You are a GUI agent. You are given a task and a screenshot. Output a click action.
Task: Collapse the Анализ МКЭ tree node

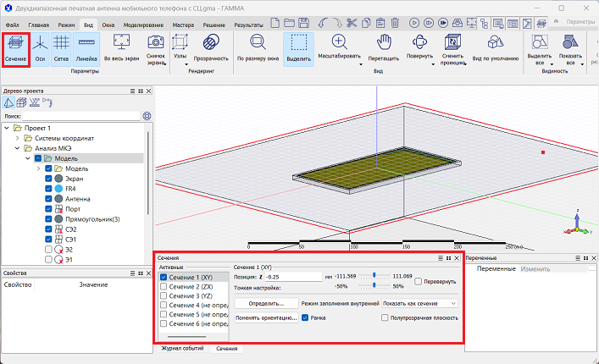pyautogui.click(x=16, y=148)
